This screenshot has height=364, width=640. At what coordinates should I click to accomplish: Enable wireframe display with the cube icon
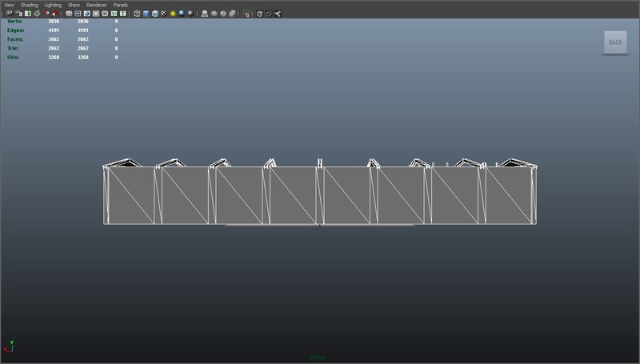coord(137,14)
